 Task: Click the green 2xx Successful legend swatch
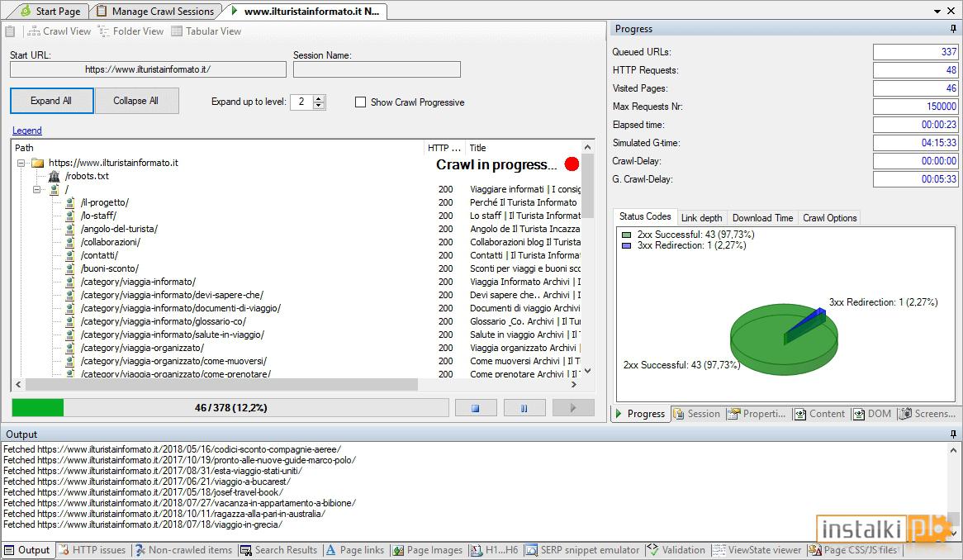[x=626, y=235]
